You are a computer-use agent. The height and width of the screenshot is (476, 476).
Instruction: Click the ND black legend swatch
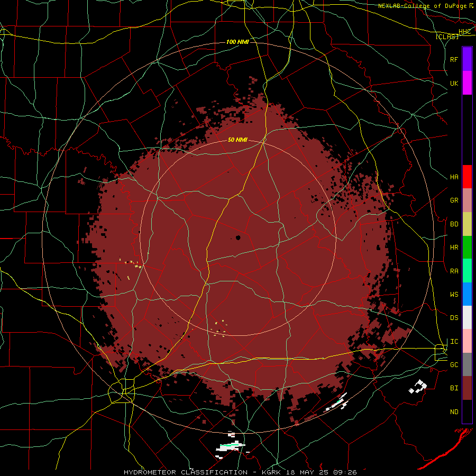pyautogui.click(x=467, y=411)
